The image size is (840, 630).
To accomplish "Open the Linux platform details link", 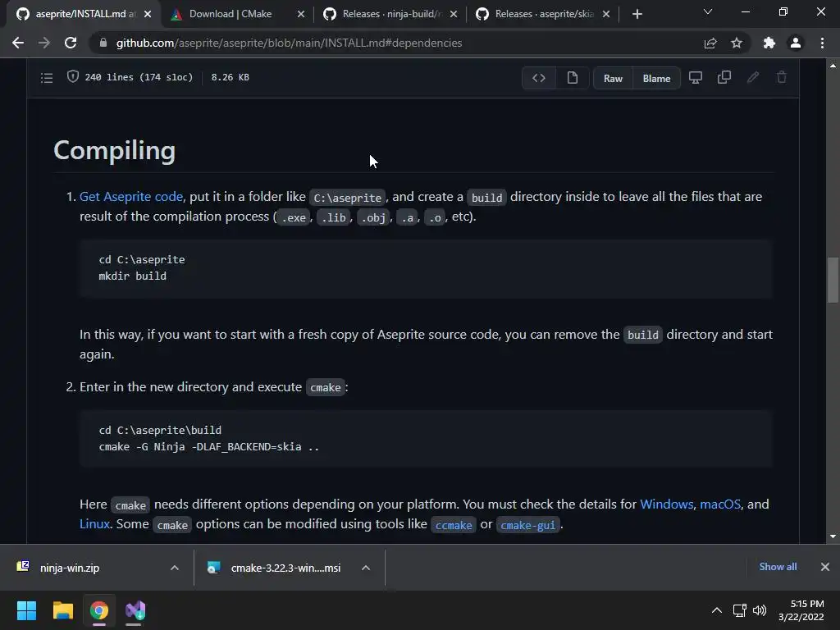I will (94, 524).
